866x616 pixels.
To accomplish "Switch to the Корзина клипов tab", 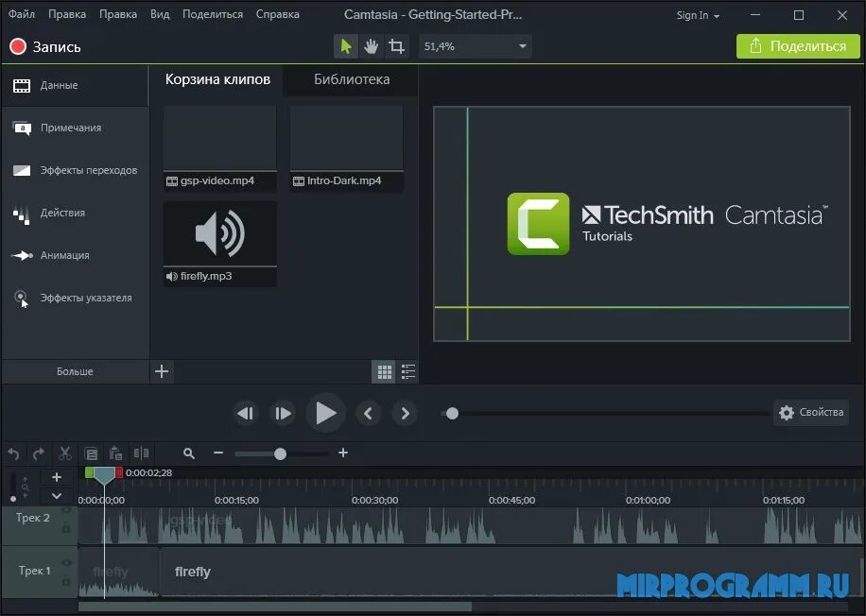I will 217,79.
